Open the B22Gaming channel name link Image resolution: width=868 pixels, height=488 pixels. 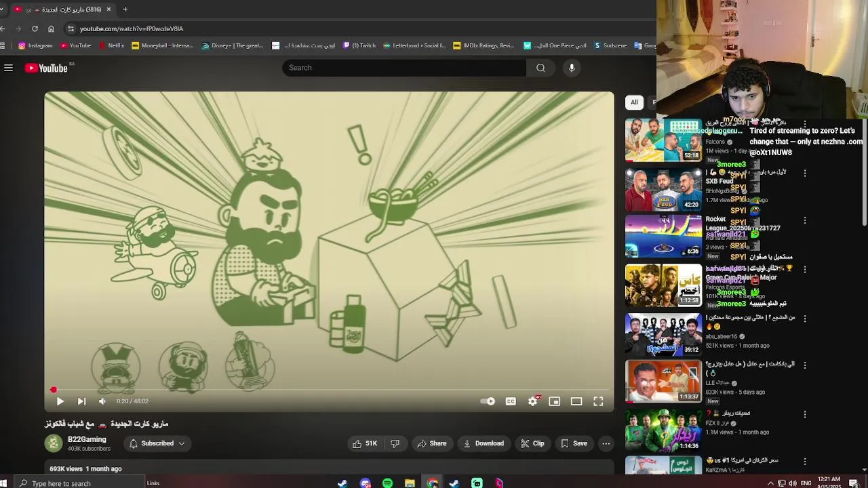pos(87,439)
